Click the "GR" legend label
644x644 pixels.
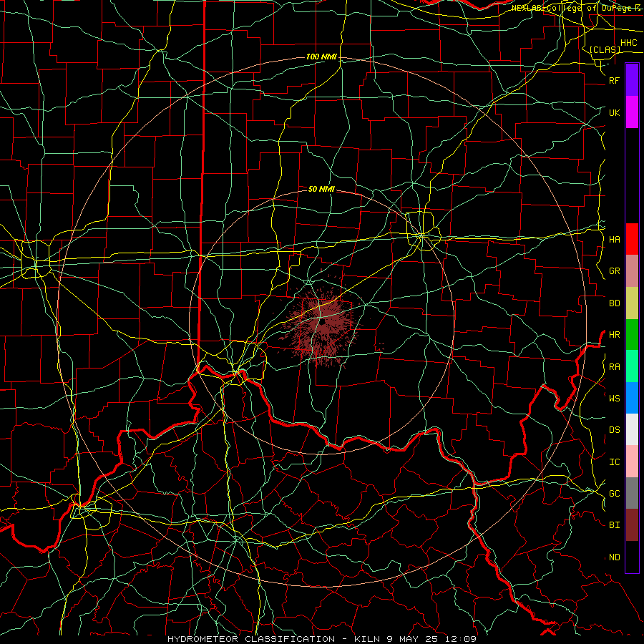tap(614, 271)
